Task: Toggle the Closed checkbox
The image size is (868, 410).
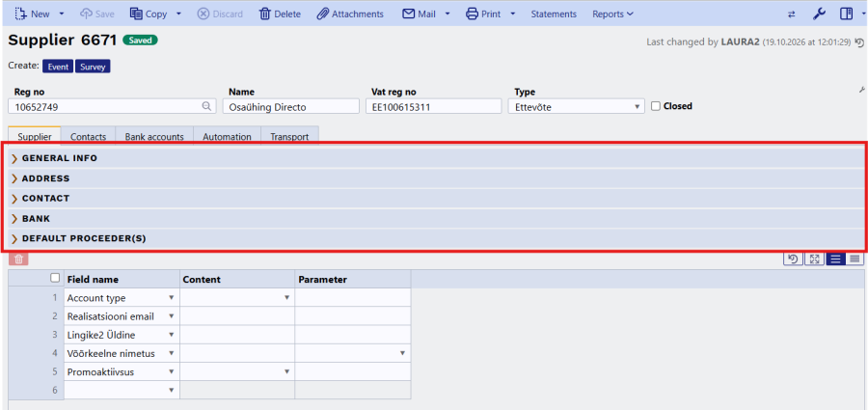Action: click(x=656, y=106)
